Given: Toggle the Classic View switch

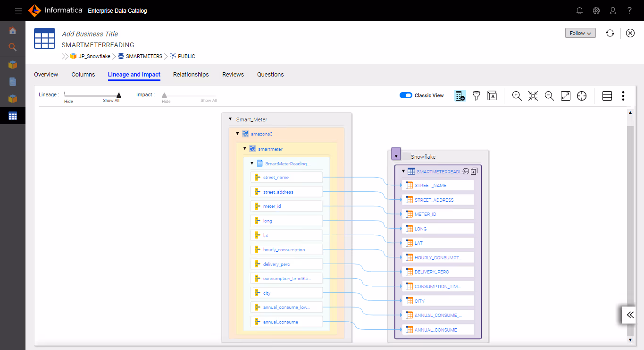Looking at the screenshot, I should click(x=406, y=95).
